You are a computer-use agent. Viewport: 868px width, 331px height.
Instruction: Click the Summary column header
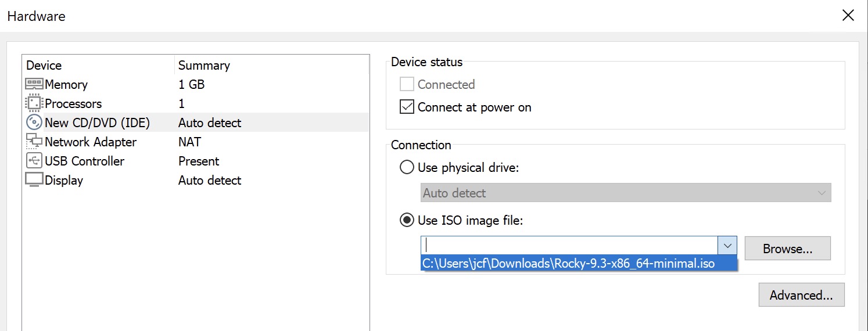click(x=204, y=65)
